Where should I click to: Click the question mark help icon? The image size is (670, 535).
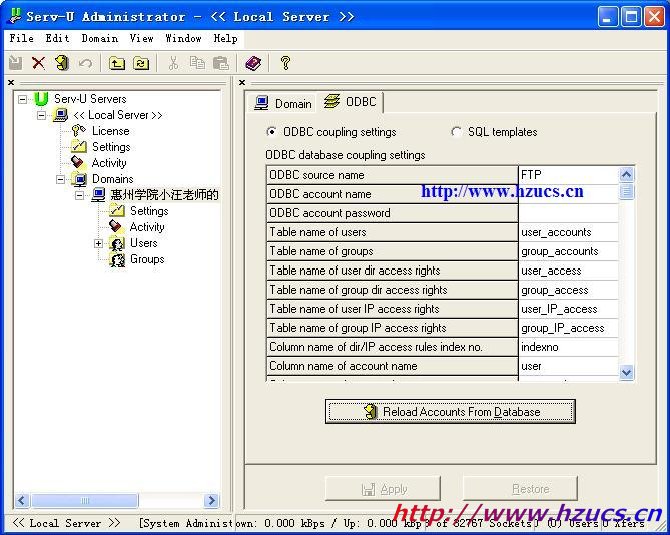click(x=285, y=63)
